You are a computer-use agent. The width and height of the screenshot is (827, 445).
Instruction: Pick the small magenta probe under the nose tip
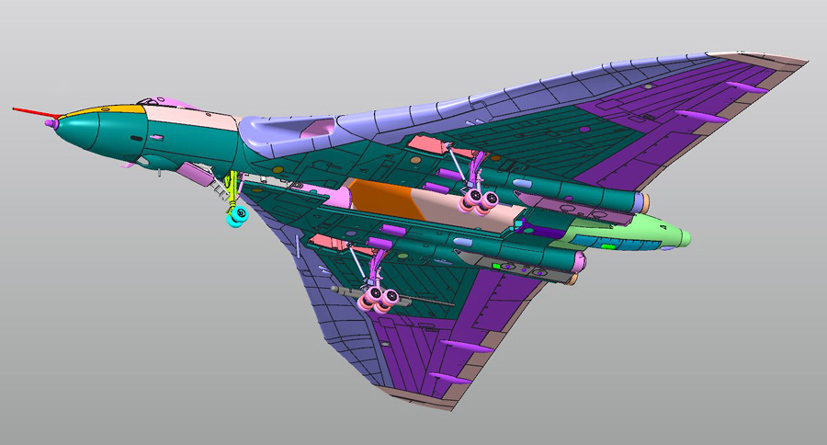(49, 124)
